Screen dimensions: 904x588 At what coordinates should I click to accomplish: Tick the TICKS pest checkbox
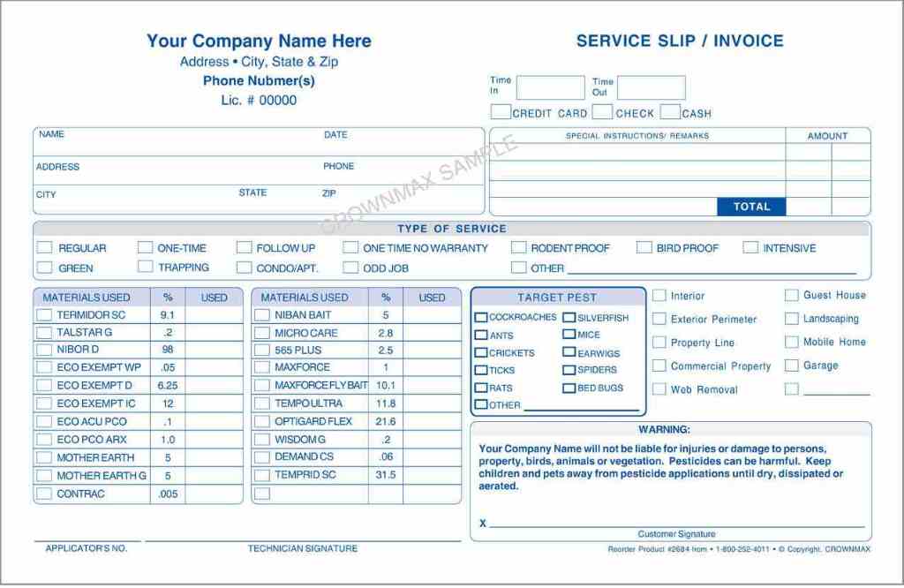click(x=481, y=370)
